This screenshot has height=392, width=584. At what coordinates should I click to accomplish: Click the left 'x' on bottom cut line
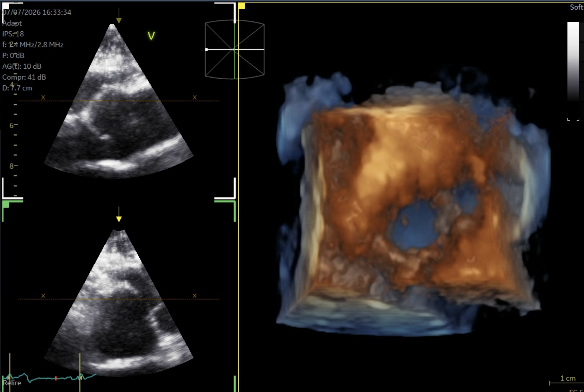coord(43,296)
